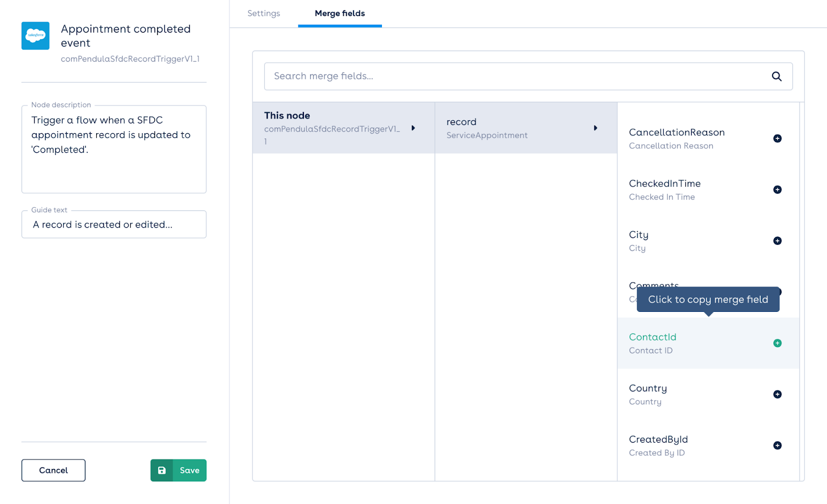
Task: Click green plus icon next to ContactId
Action: (777, 343)
